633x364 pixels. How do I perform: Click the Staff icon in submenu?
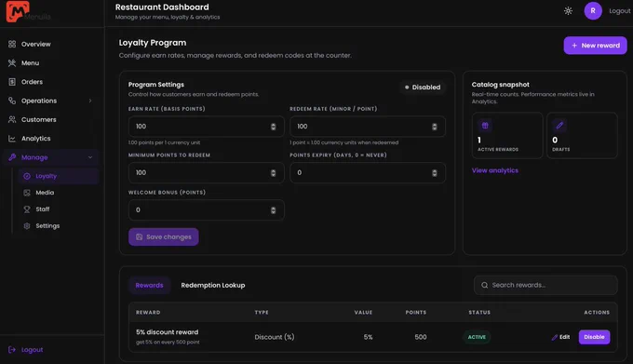pos(27,209)
